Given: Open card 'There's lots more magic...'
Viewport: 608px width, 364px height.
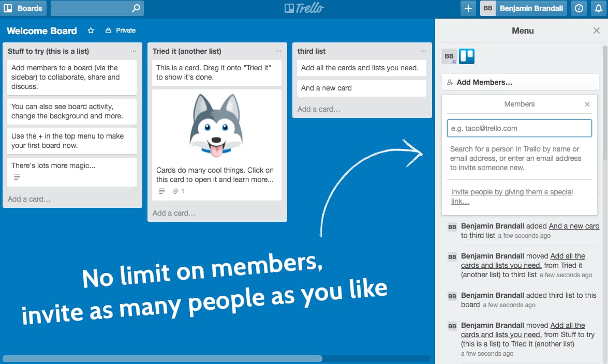Looking at the screenshot, I should coord(72,172).
